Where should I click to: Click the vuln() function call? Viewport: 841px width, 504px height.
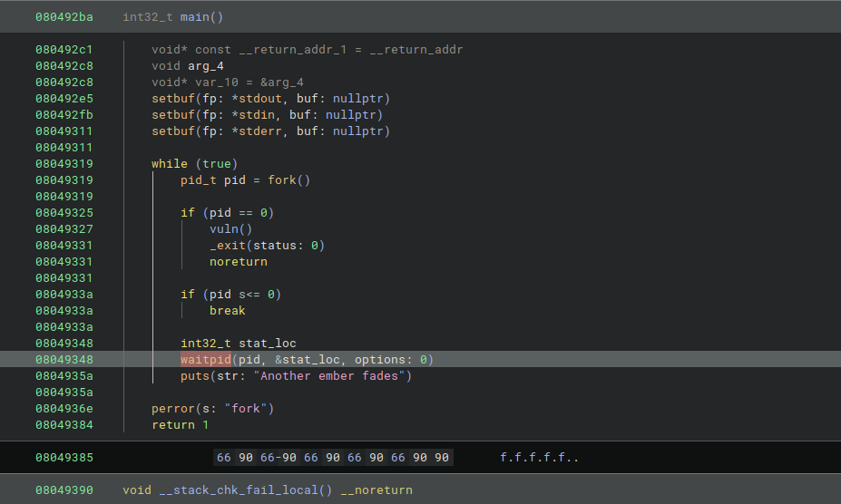point(230,229)
